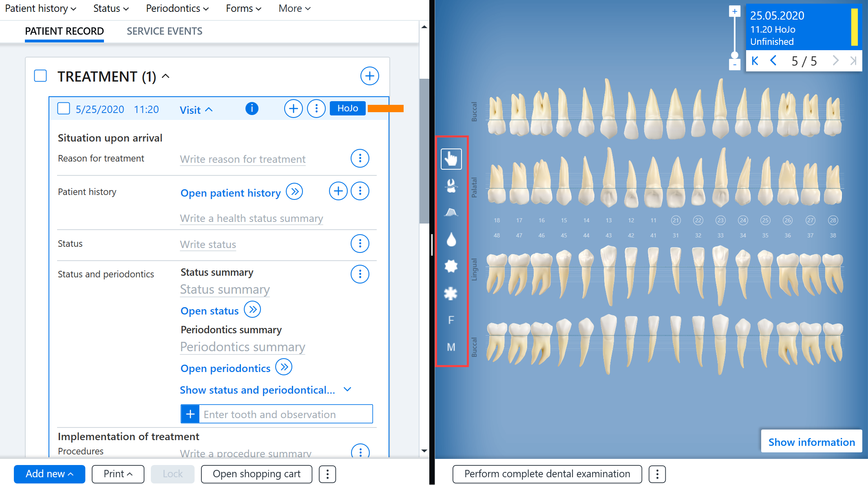The width and height of the screenshot is (868, 485).
Task: Toggle tooth number 24 circle
Action: (743, 220)
